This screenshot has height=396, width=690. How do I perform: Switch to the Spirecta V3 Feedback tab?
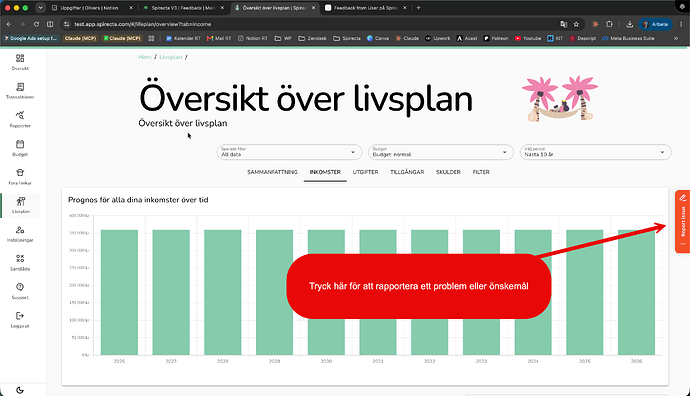tap(183, 8)
